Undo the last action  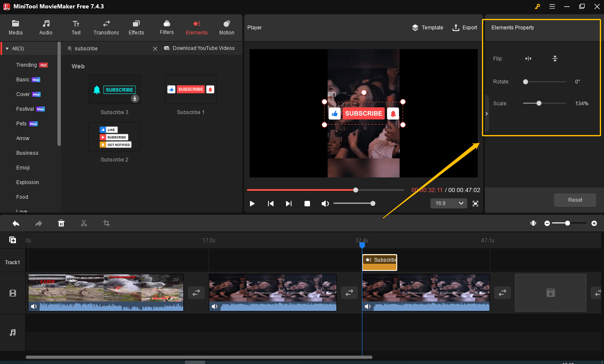tap(16, 224)
